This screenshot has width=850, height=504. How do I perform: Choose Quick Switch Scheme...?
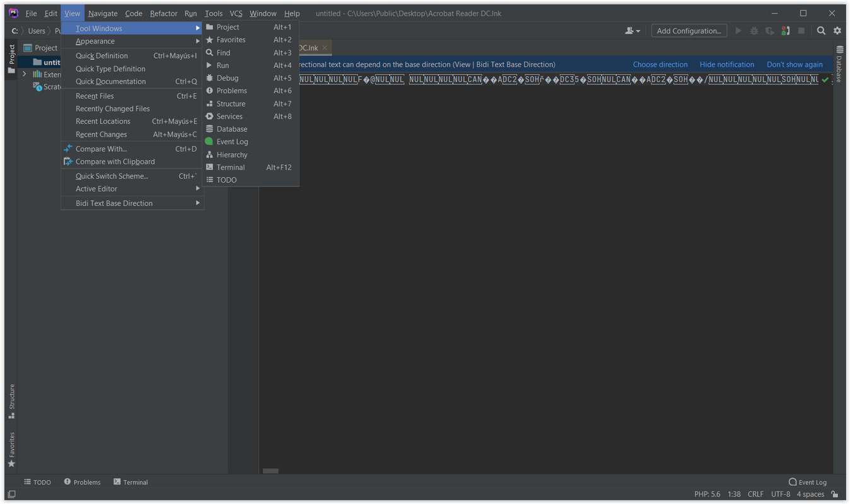coord(132,176)
